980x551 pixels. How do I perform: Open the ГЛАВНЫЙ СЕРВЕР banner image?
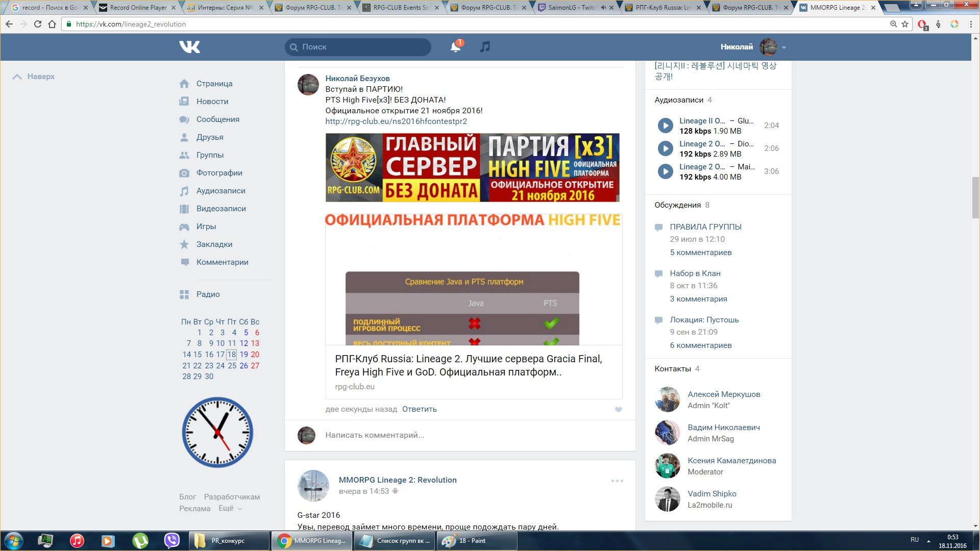point(472,167)
